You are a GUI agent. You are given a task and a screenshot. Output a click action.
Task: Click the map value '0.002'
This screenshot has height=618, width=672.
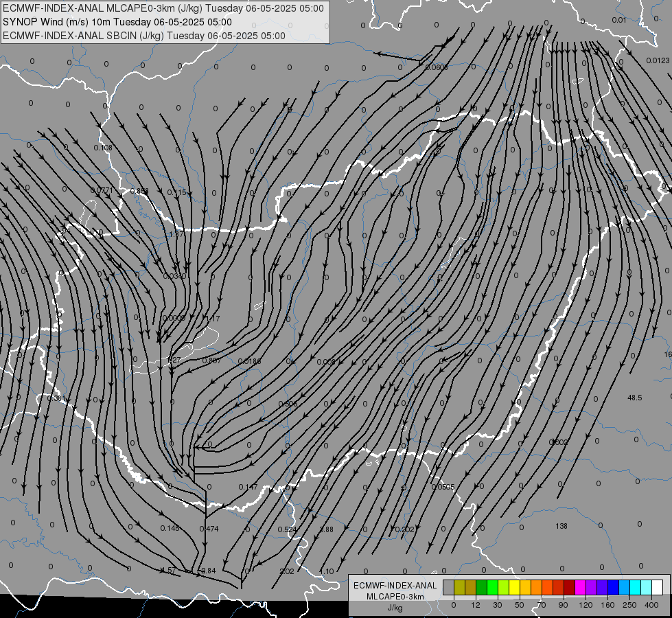[x=559, y=442]
